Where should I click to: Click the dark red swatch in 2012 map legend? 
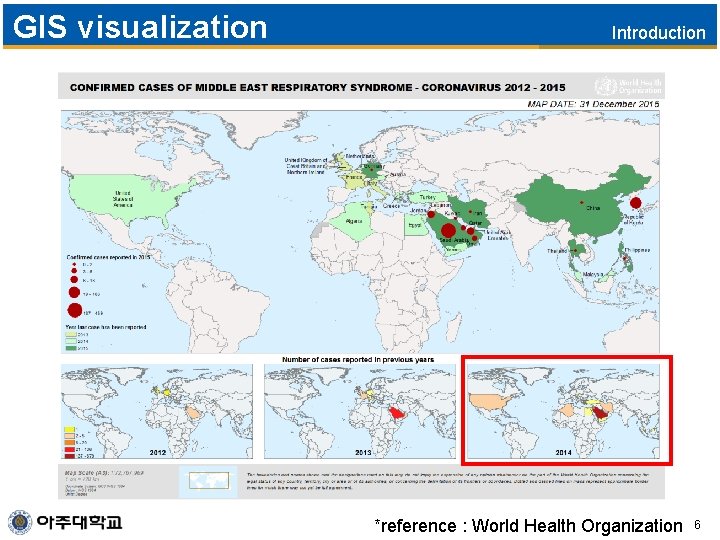tap(69, 456)
